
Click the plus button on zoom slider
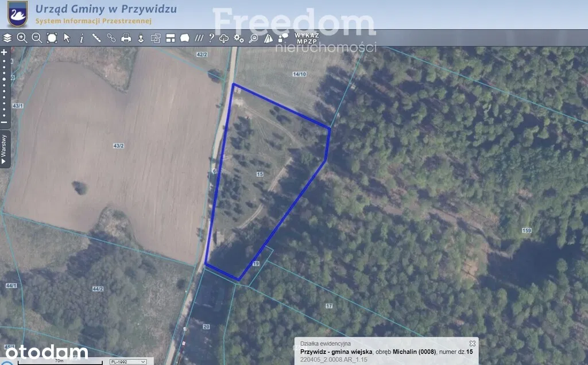4,52
